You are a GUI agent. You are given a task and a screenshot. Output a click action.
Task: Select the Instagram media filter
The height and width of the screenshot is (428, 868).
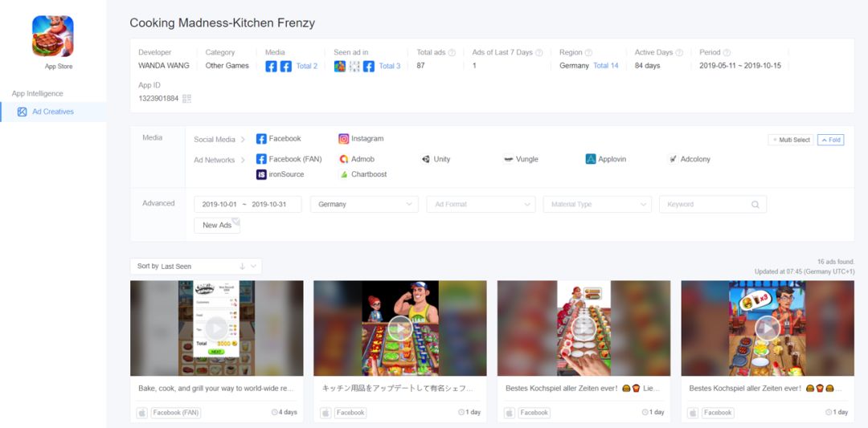point(361,139)
